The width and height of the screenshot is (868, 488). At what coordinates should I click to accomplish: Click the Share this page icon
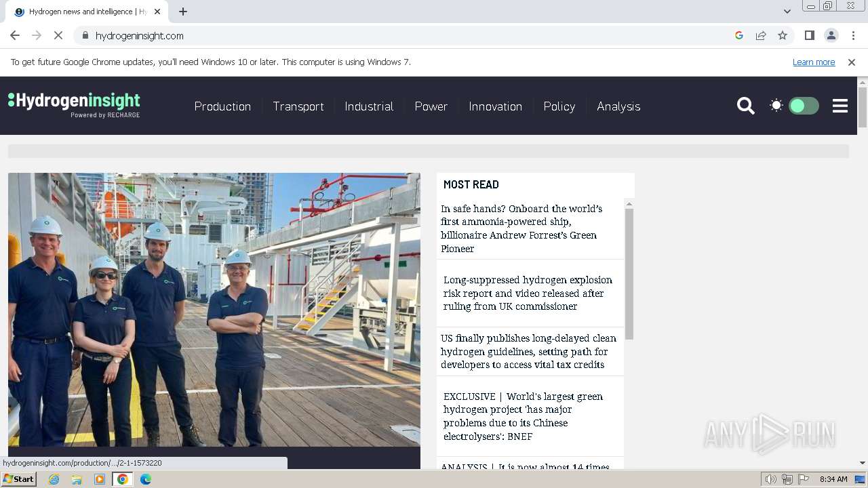[761, 35]
